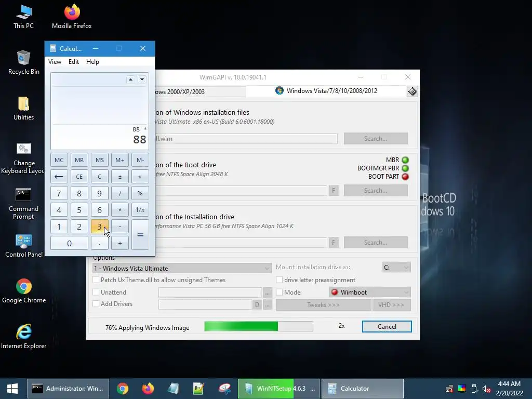The image size is (532, 399).
Task: Click Search for installation files
Action: [376, 138]
